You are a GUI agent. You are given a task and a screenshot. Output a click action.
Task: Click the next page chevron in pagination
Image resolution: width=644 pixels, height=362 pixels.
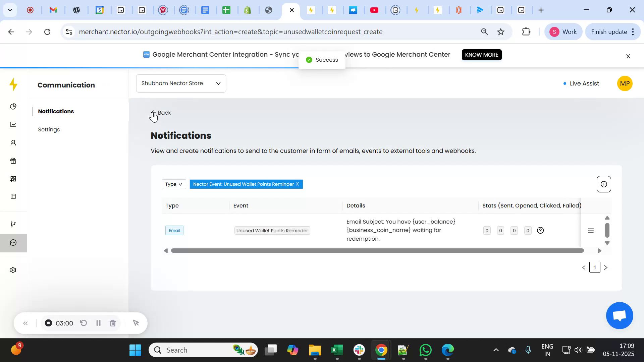(606, 267)
